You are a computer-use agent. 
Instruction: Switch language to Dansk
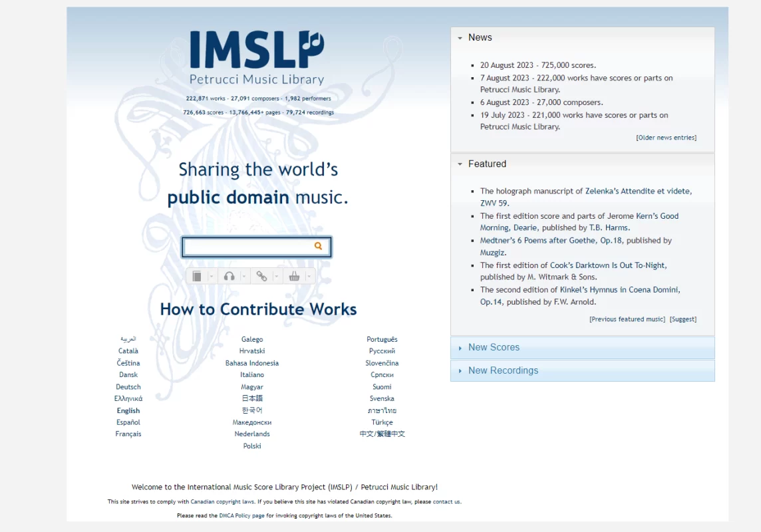(128, 375)
